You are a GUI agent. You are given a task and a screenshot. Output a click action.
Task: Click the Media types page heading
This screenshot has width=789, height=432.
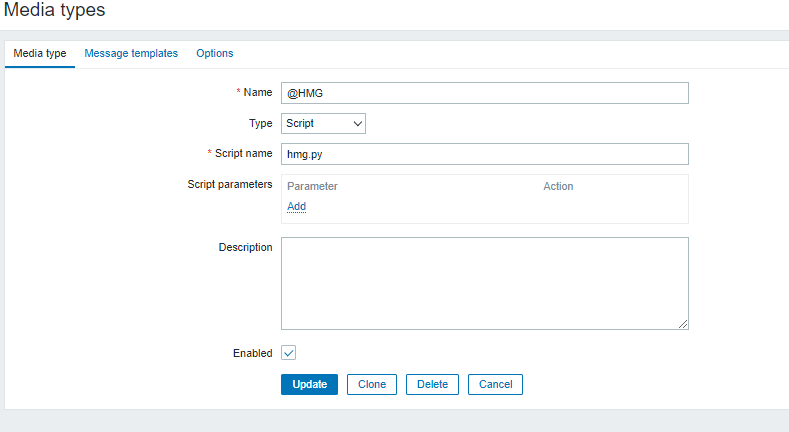pyautogui.click(x=55, y=10)
